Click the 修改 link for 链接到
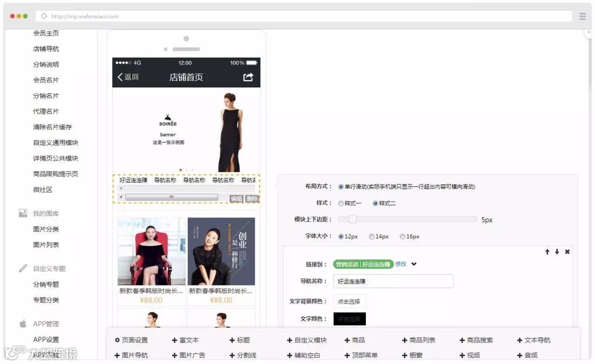Image resolution: width=595 pixels, height=364 pixels. coord(401,264)
